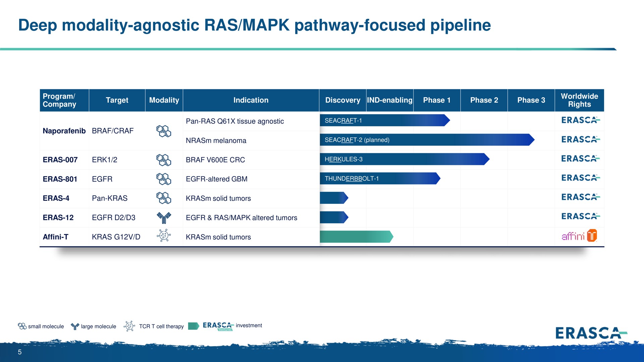Select the THUNDERBBOLT-1 progress bar
Screen dimensions: 644x362
380,179
